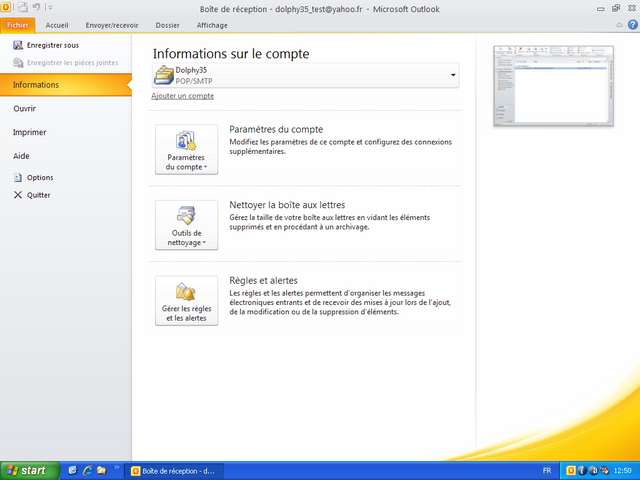Click Gérer les règles et les alertes
Screen dimensions: 640x480
click(186, 300)
